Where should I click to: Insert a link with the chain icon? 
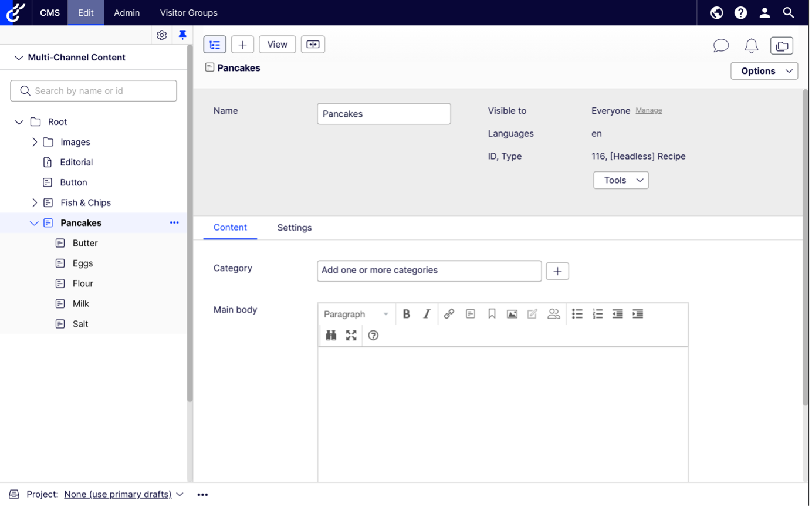(449, 314)
